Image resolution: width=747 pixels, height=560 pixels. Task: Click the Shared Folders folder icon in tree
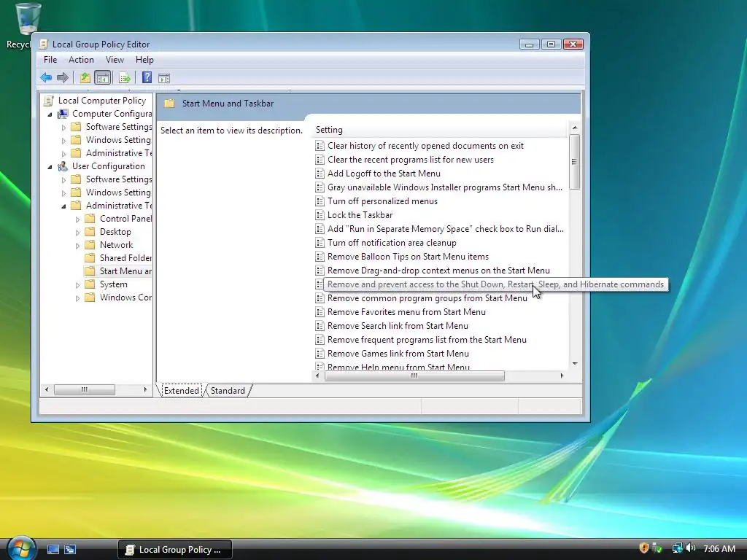point(90,257)
